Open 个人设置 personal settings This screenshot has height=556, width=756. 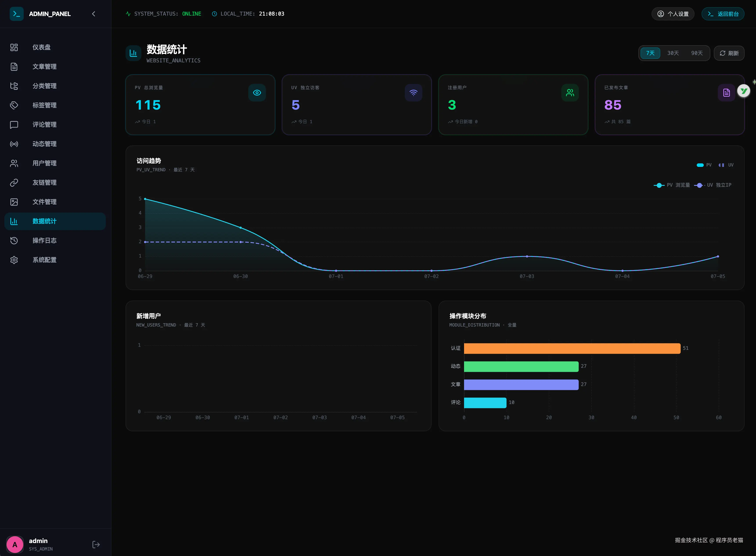[x=673, y=14]
